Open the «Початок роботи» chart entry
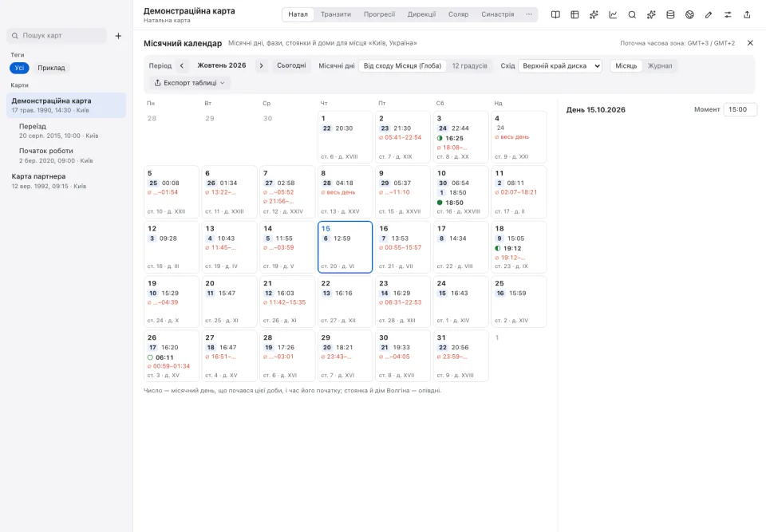The image size is (766, 532). (x=66, y=156)
